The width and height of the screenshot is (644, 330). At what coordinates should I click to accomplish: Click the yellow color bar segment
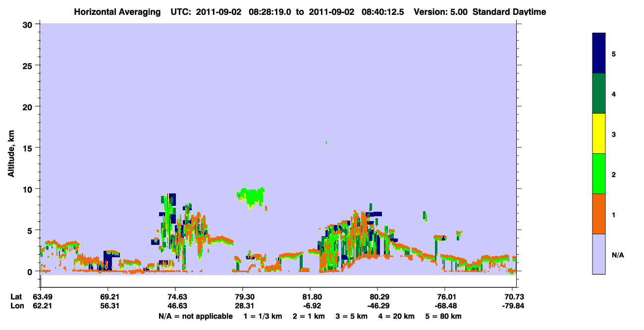coord(598,134)
